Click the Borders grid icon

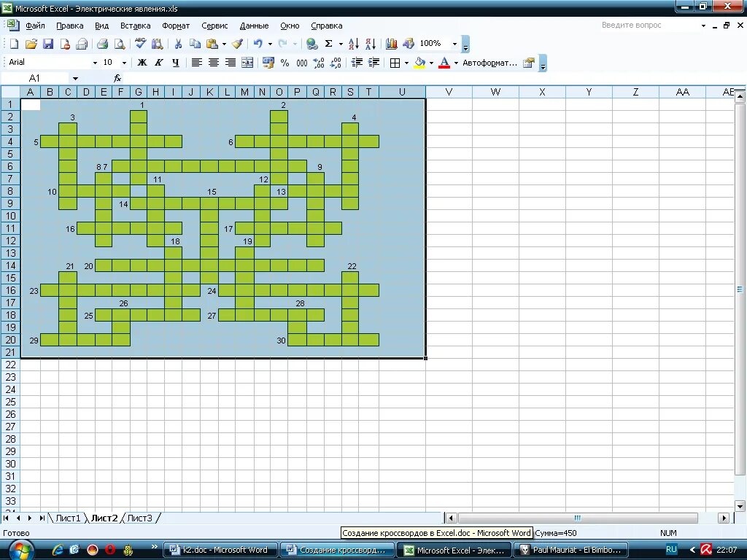pyautogui.click(x=395, y=63)
